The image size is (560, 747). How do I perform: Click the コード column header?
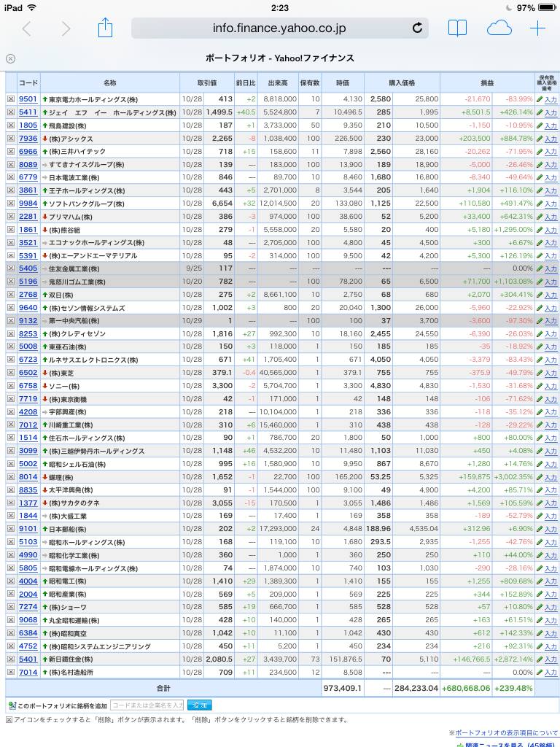(x=28, y=83)
